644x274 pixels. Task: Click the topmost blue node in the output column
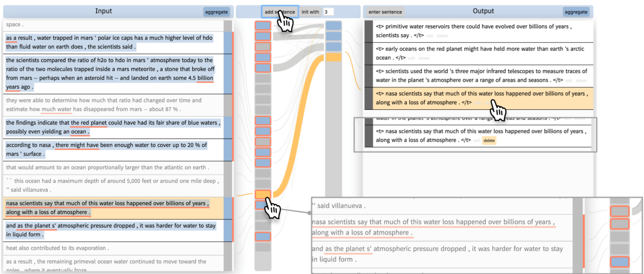coord(333,25)
